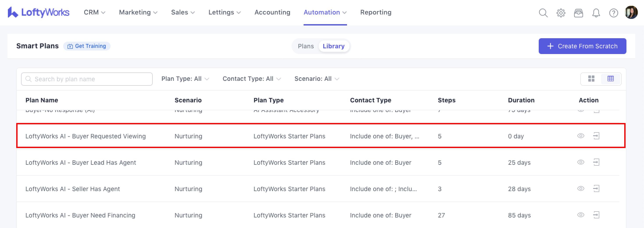
Task: Open the settings gear icon
Action: pyautogui.click(x=561, y=13)
